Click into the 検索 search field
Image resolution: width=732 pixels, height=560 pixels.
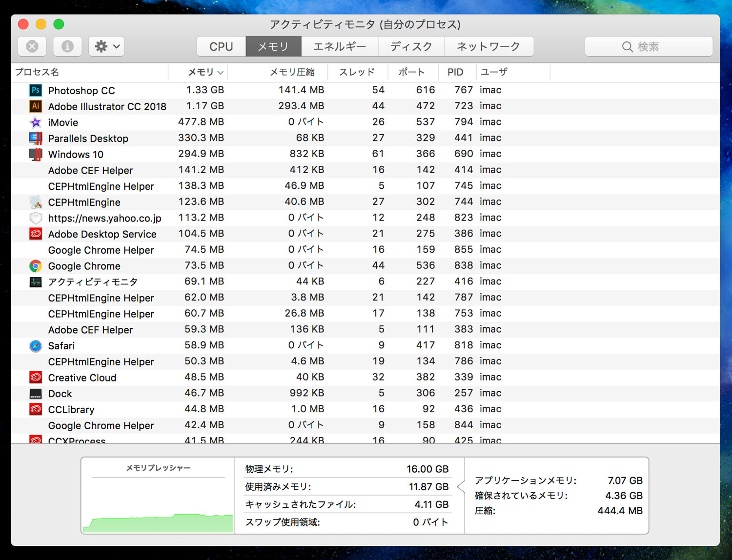point(649,46)
